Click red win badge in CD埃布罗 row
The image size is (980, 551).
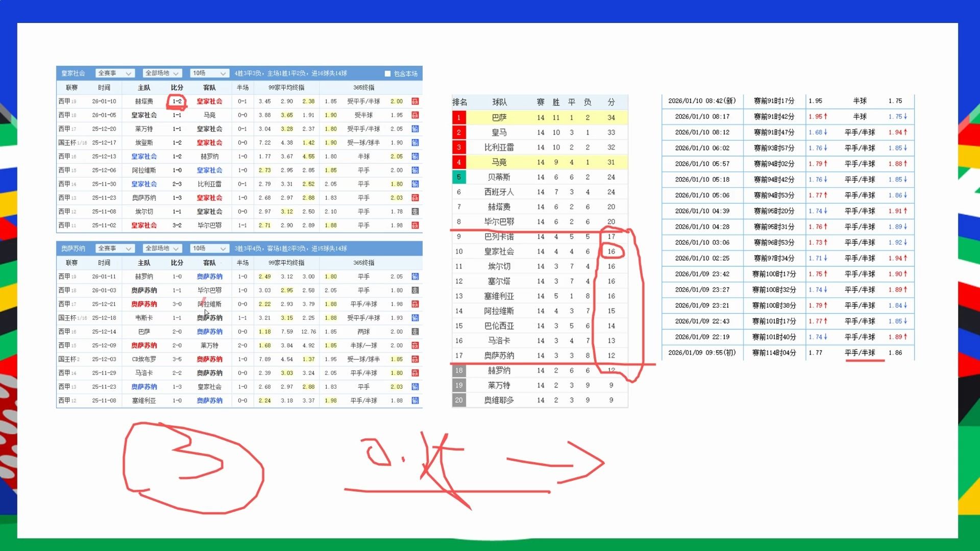415,359
